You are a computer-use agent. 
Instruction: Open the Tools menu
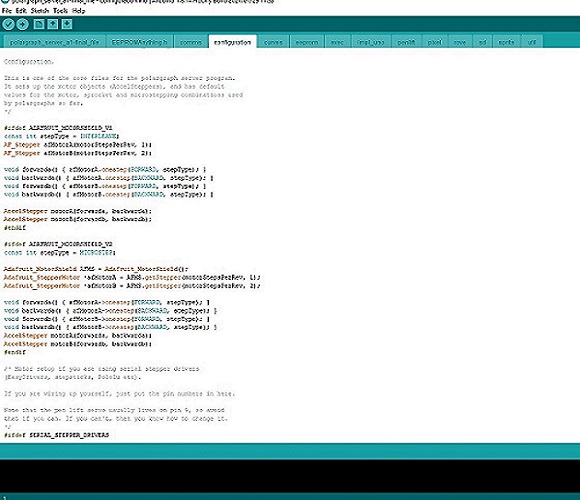click(60, 11)
